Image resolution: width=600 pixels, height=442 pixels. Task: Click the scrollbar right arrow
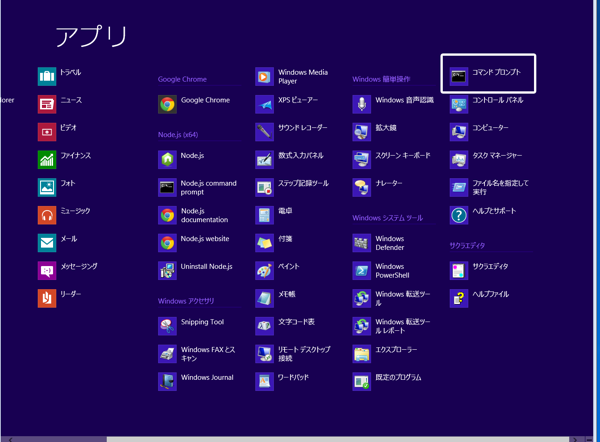[575, 439]
